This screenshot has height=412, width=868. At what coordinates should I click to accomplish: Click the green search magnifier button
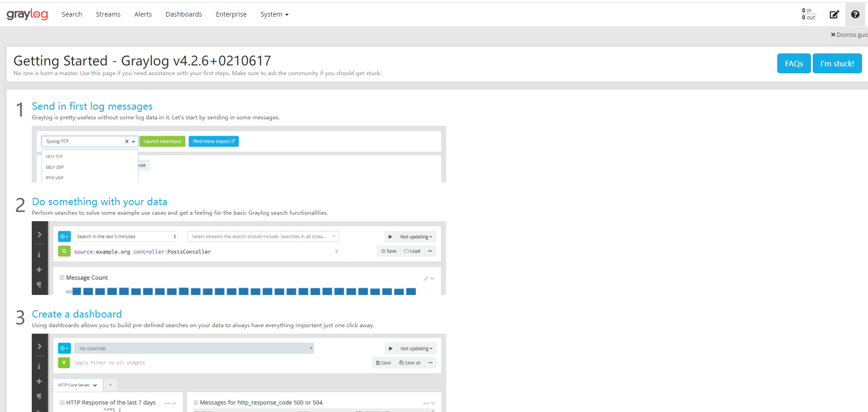(x=64, y=251)
